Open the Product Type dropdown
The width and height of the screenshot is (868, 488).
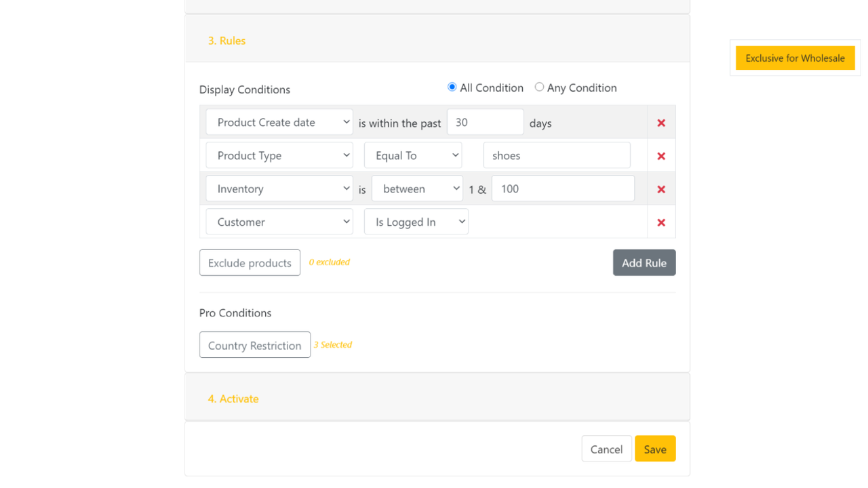279,155
